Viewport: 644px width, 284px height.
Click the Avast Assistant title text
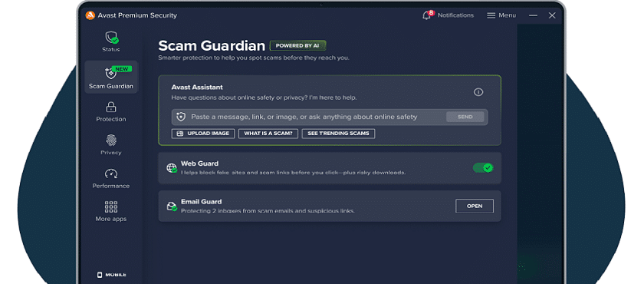[x=197, y=88]
